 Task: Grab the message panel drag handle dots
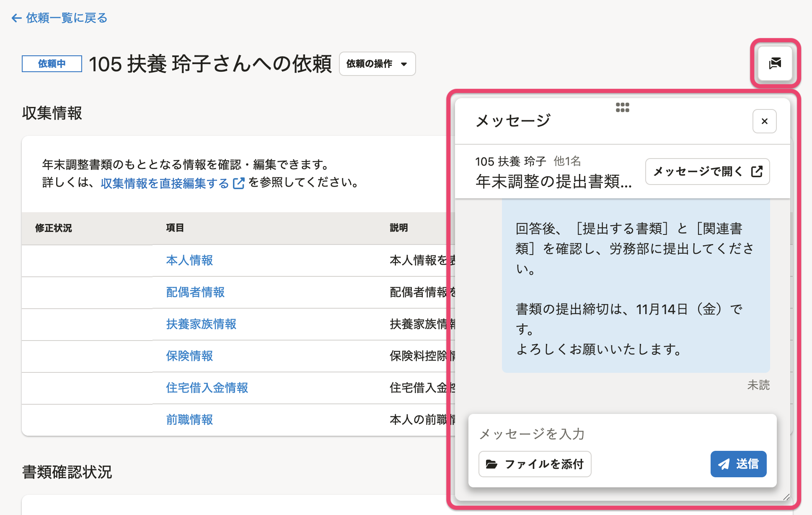[622, 107]
